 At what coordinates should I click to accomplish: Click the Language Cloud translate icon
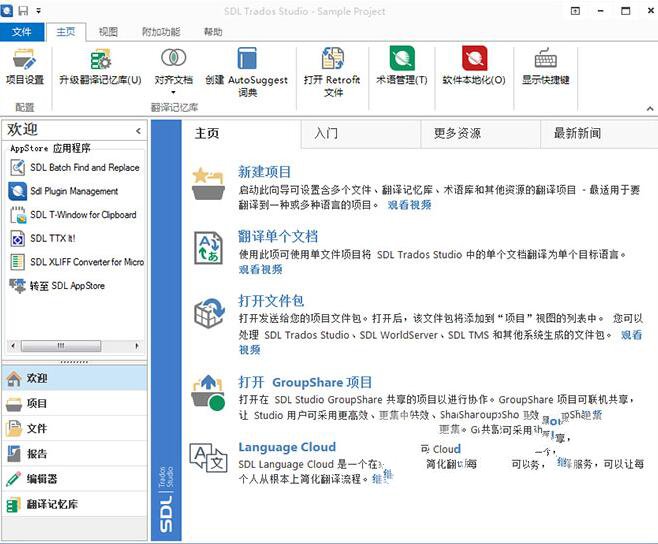(208, 458)
